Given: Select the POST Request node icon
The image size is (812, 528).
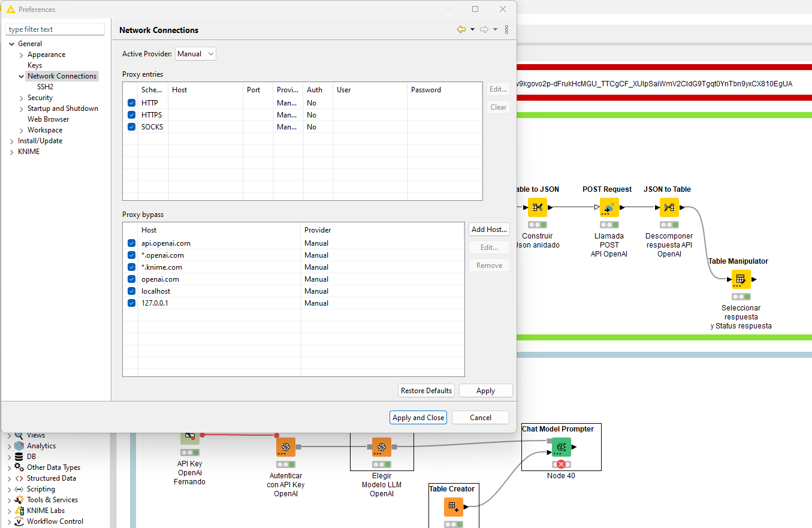Looking at the screenshot, I should click(x=608, y=207).
